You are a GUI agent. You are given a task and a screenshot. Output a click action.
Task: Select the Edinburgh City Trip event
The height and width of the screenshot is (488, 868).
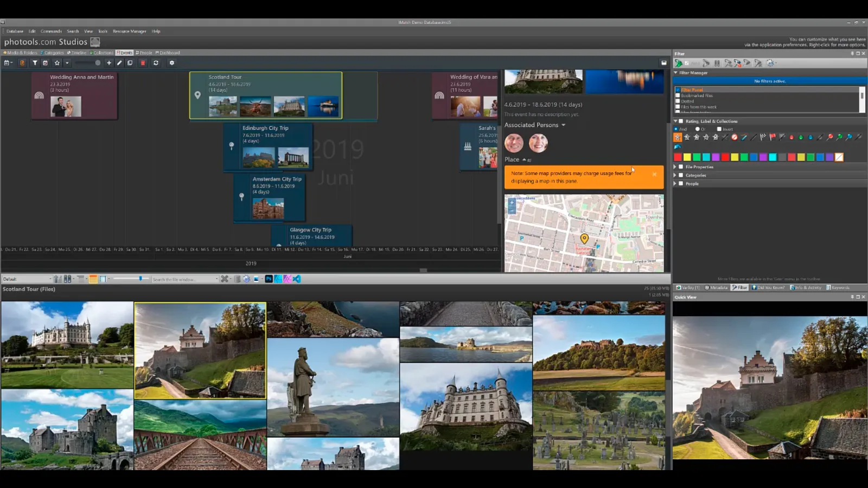coord(268,146)
